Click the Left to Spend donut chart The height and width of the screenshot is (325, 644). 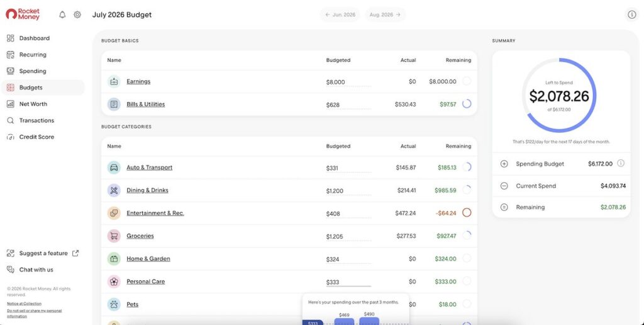559,96
